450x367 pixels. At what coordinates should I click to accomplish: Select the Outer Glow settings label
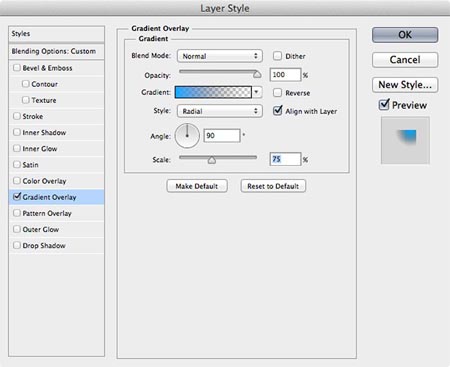[41, 229]
